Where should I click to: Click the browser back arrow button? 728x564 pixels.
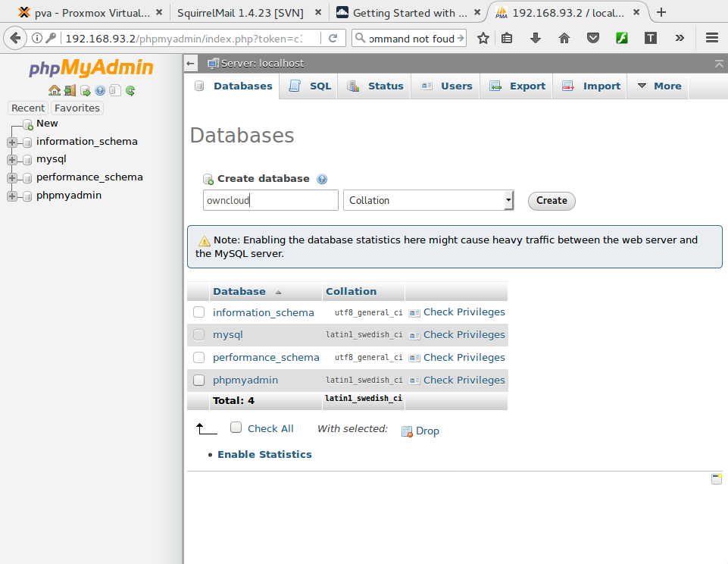tap(15, 38)
